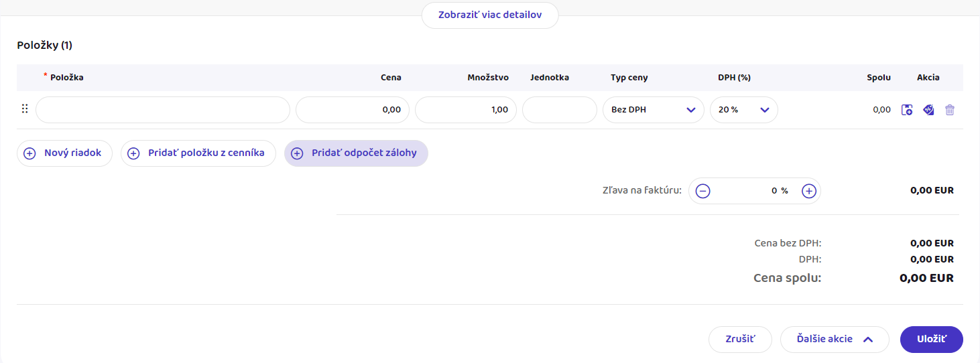Viewport: 980px width, 363px height.
Task: Decrease invoice discount with minus icon
Action: 702,191
